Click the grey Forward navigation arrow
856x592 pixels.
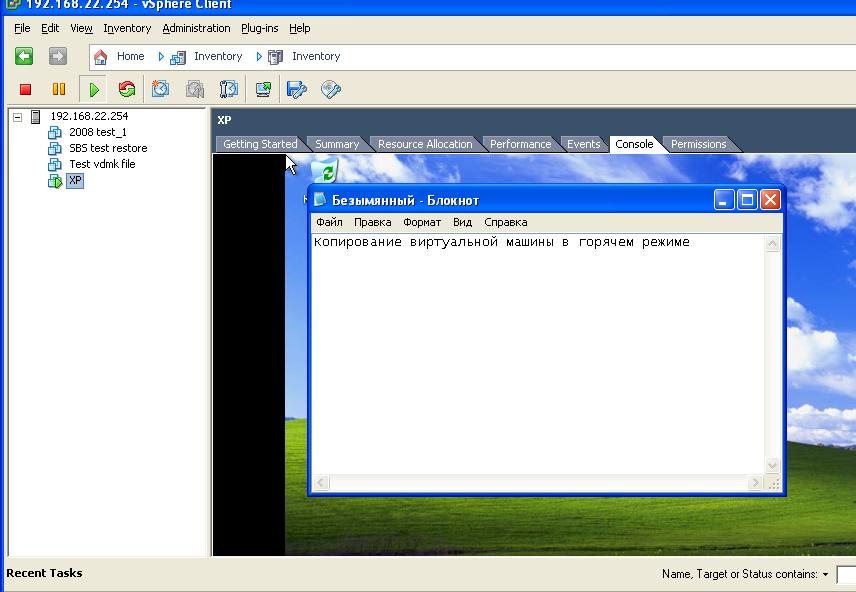tap(58, 56)
